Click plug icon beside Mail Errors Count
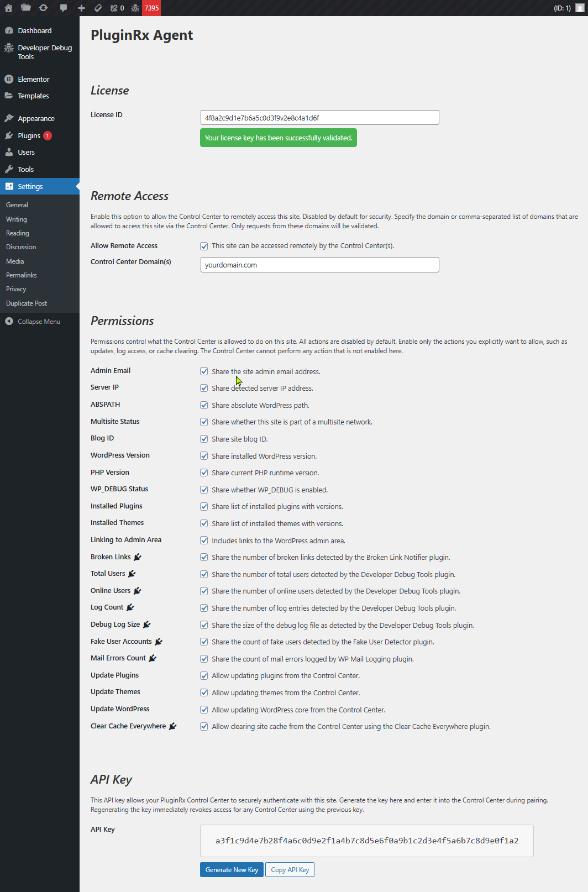 153,658
